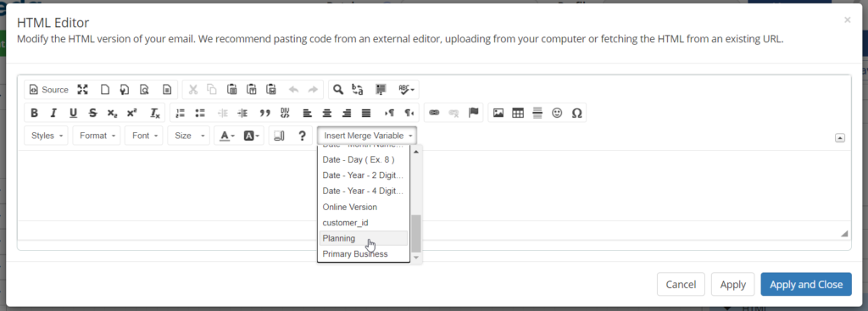Screen dimensions: 868x311
Task: Maximize the editor with the expand icon
Action: [82, 90]
